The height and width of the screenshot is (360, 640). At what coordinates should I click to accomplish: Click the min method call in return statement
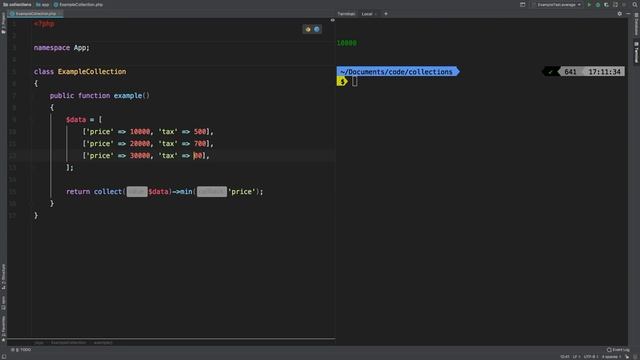tap(186, 191)
